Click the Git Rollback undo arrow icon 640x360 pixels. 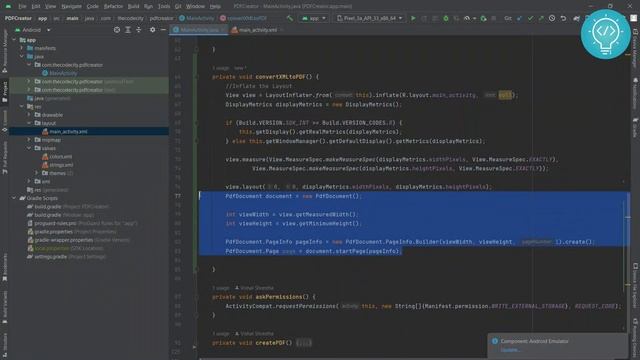point(563,18)
